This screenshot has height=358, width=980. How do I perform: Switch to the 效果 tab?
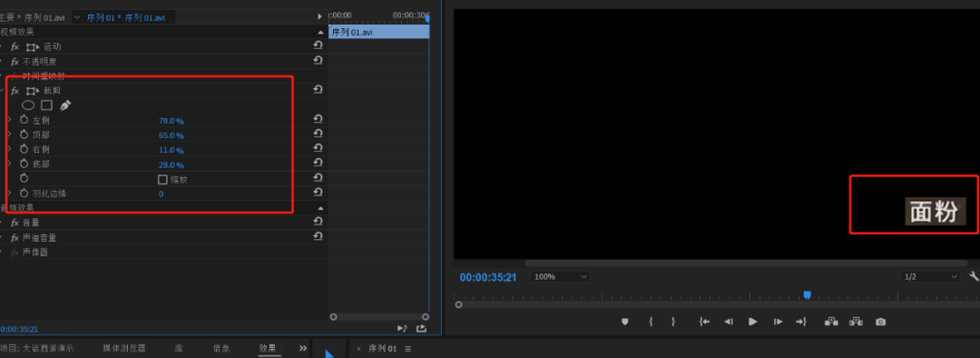pyautogui.click(x=268, y=349)
